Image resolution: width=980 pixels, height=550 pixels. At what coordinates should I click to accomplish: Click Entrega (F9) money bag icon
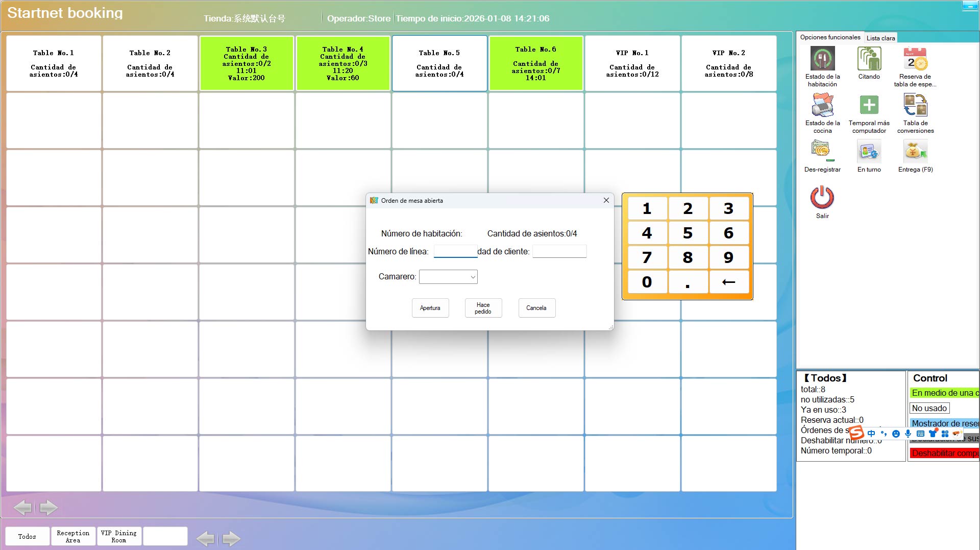[915, 152]
